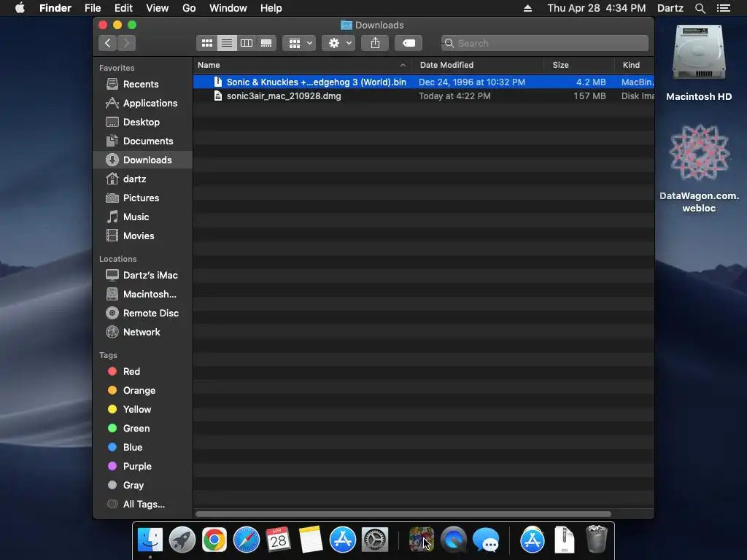Open Calendar from the Dock

(278, 540)
